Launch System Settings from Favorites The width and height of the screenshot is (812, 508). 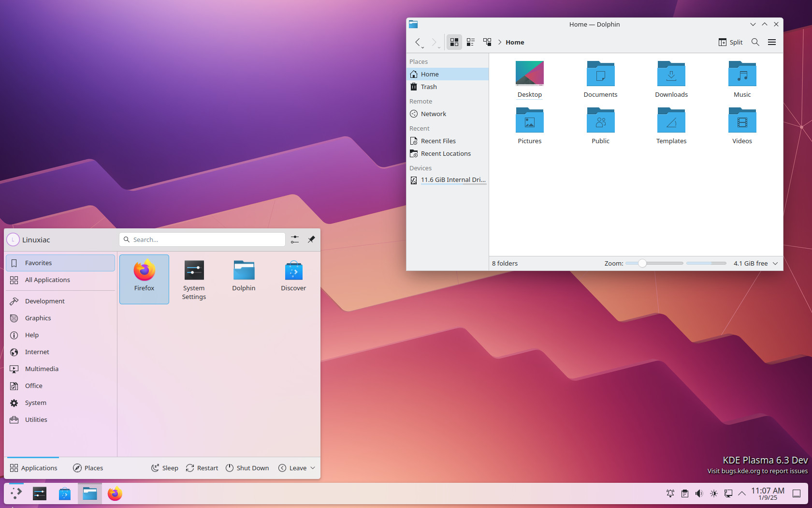point(194,279)
